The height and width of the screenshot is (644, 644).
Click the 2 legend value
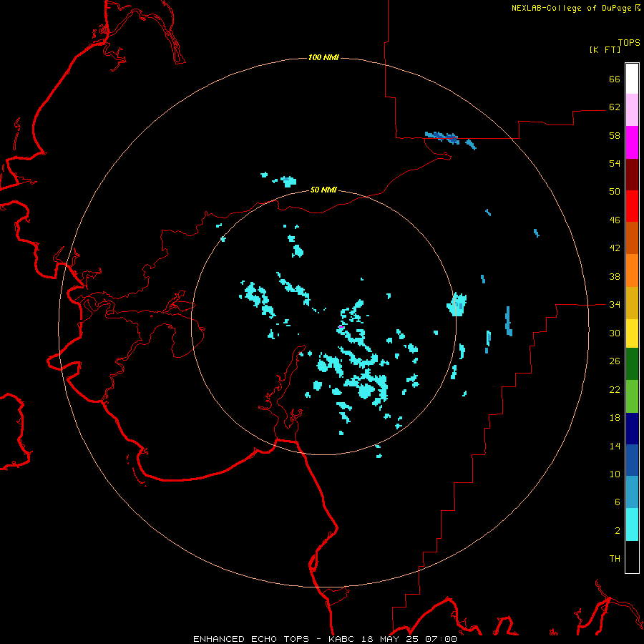click(x=618, y=531)
